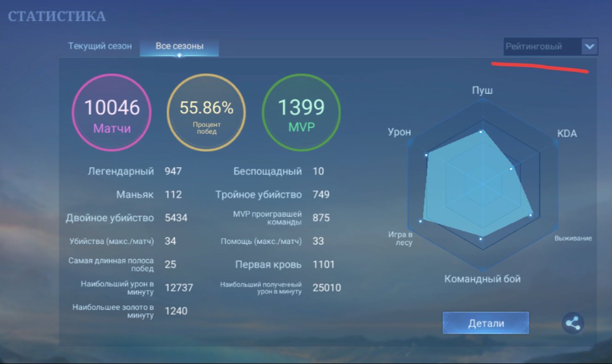Click the Командный бой radar label

482,279
